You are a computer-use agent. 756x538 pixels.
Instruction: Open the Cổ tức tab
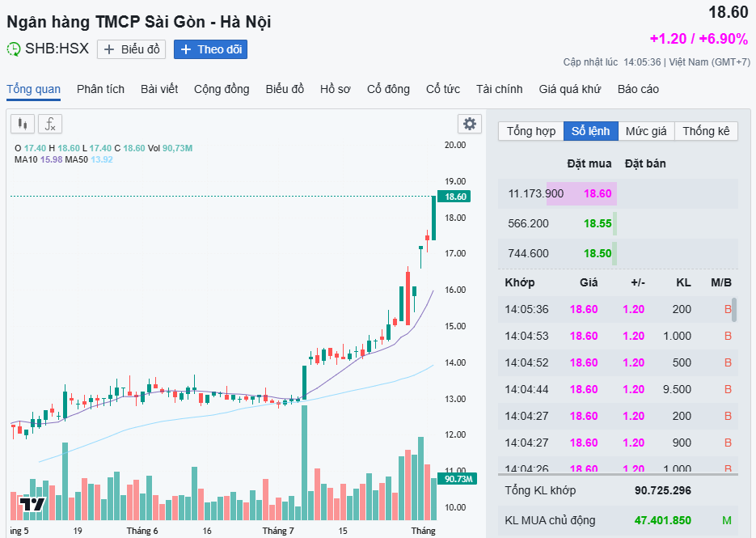tap(442, 89)
